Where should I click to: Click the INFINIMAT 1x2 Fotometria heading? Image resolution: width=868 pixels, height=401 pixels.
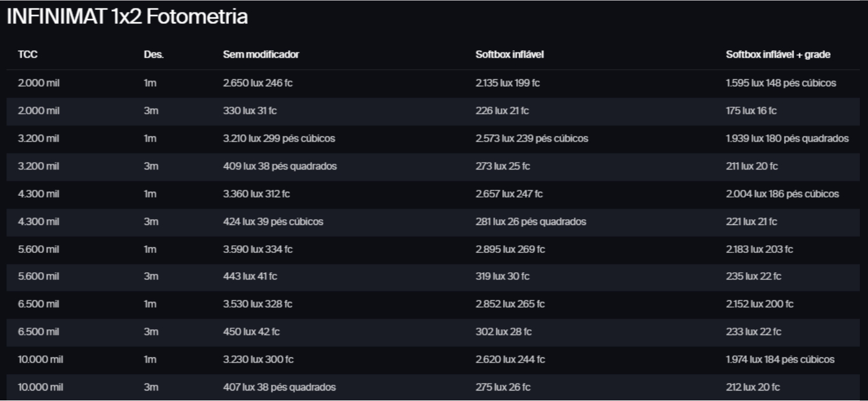pos(127,17)
